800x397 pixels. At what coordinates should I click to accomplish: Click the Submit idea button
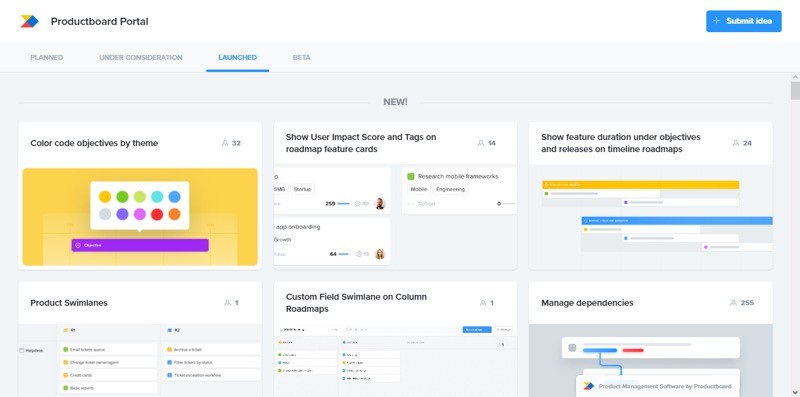click(x=743, y=21)
